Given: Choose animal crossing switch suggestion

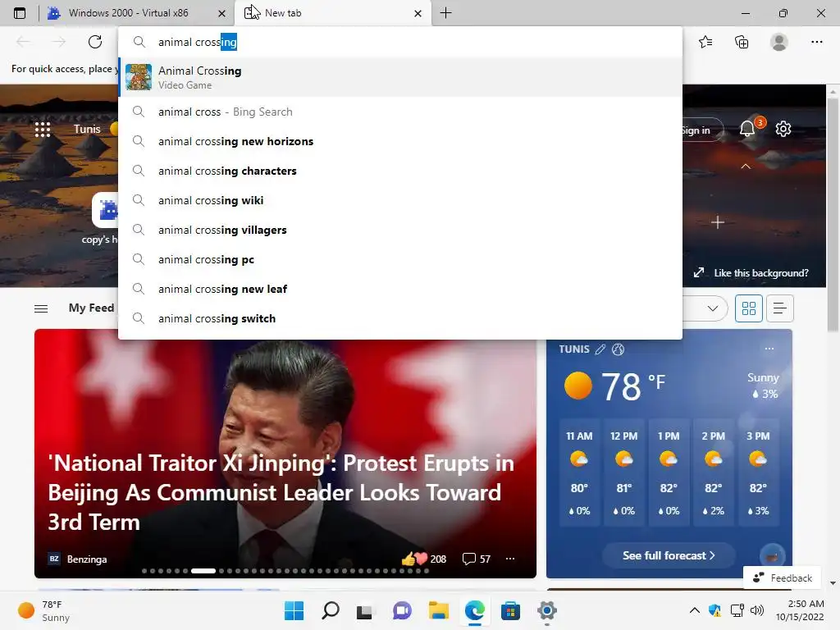Looking at the screenshot, I should (x=400, y=318).
